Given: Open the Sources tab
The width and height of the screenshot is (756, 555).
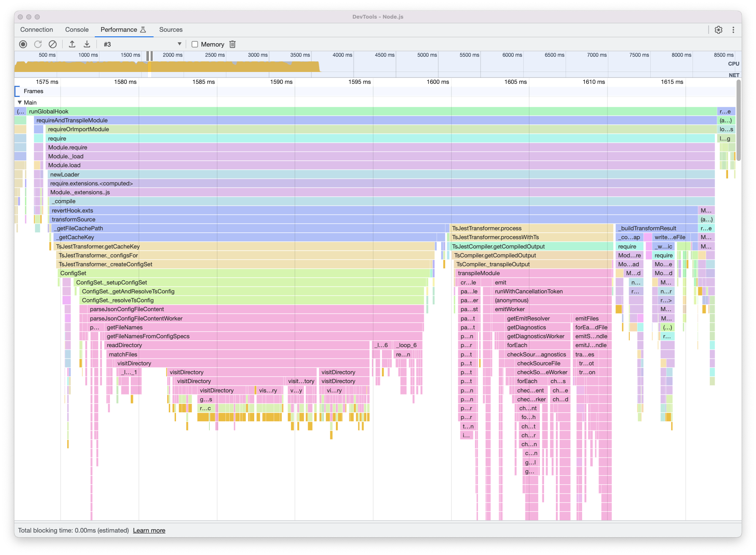Looking at the screenshot, I should [170, 30].
